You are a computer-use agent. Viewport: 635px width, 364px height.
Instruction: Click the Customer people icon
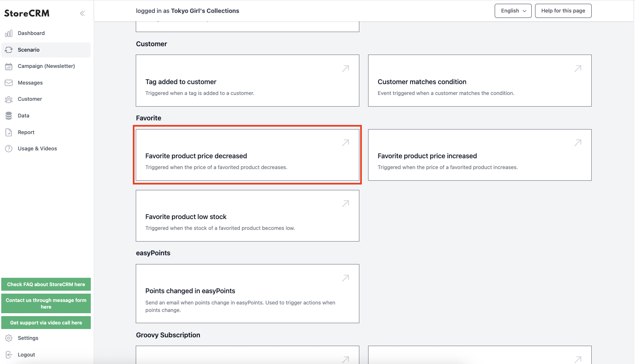coord(9,99)
